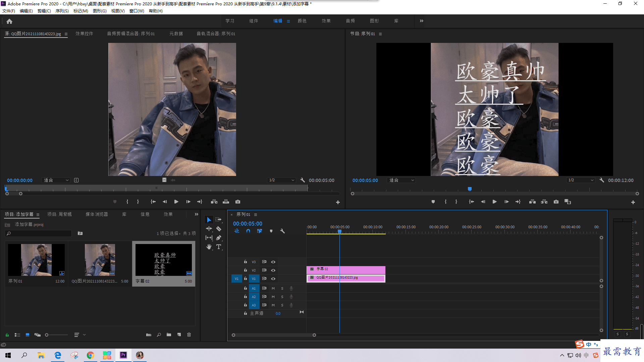Open Program monitor button editor plus

coord(633,202)
